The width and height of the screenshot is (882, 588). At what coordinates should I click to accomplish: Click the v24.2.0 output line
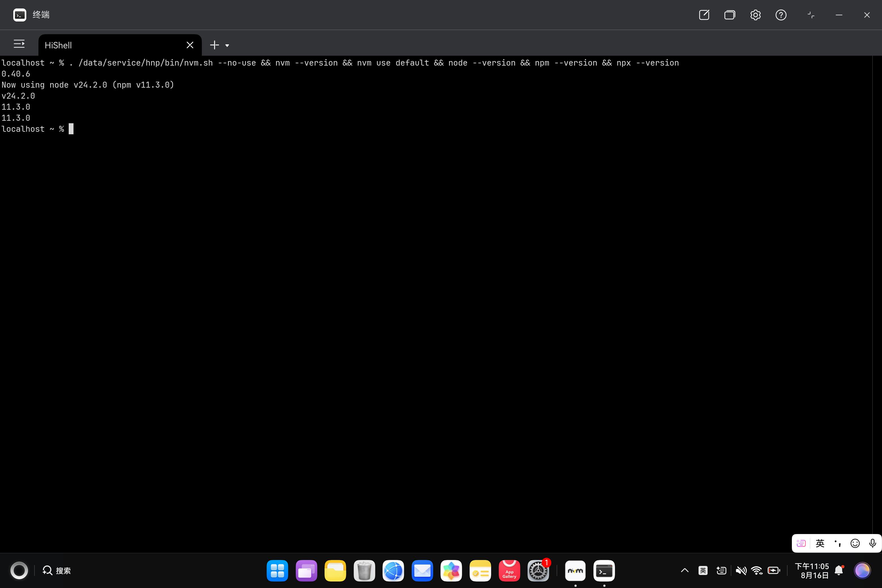[18, 96]
